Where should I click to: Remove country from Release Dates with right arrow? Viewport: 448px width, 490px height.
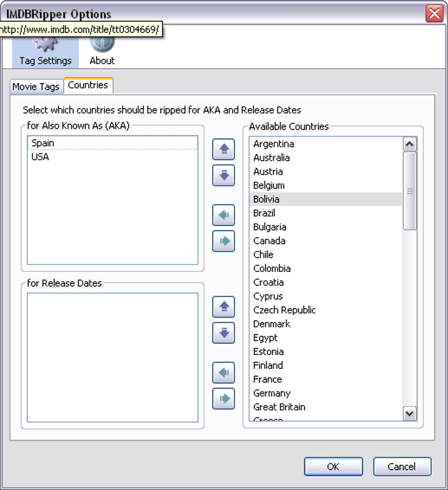tap(224, 398)
